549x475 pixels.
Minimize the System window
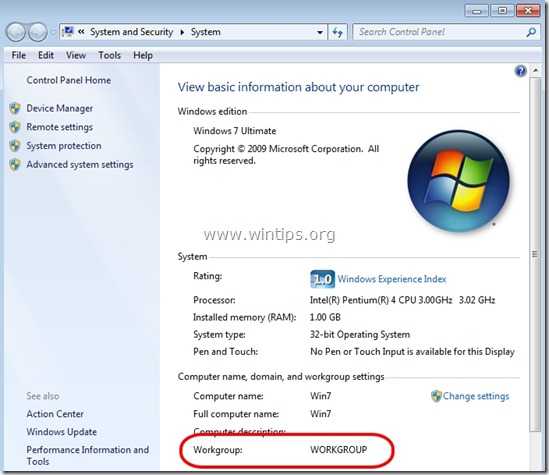tap(476, 11)
